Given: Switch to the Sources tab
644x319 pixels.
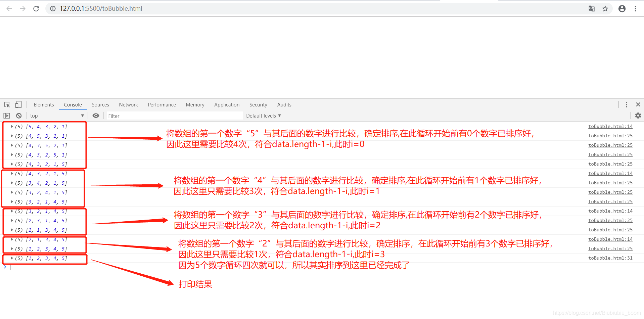Looking at the screenshot, I should [x=100, y=104].
